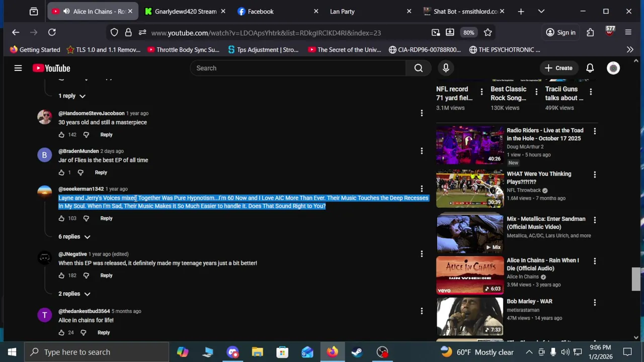Open the Windows Start menu
This screenshot has height=362, width=644.
pos(12,352)
